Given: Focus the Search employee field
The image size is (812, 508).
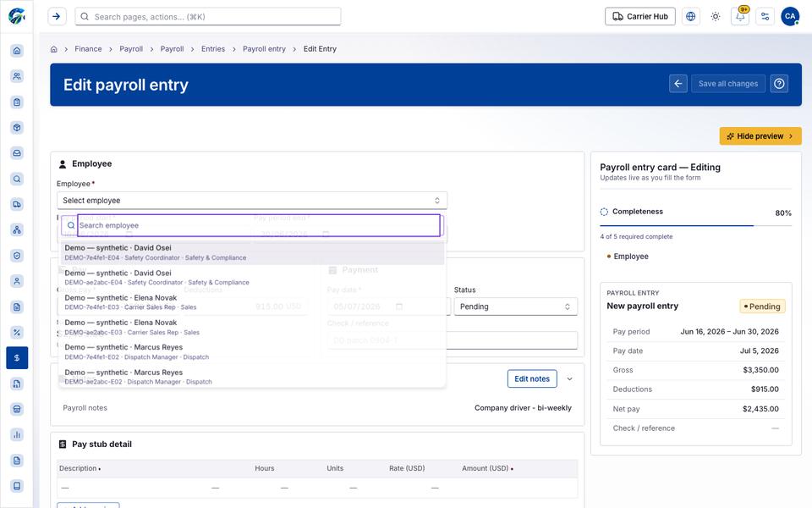Looking at the screenshot, I should point(259,225).
